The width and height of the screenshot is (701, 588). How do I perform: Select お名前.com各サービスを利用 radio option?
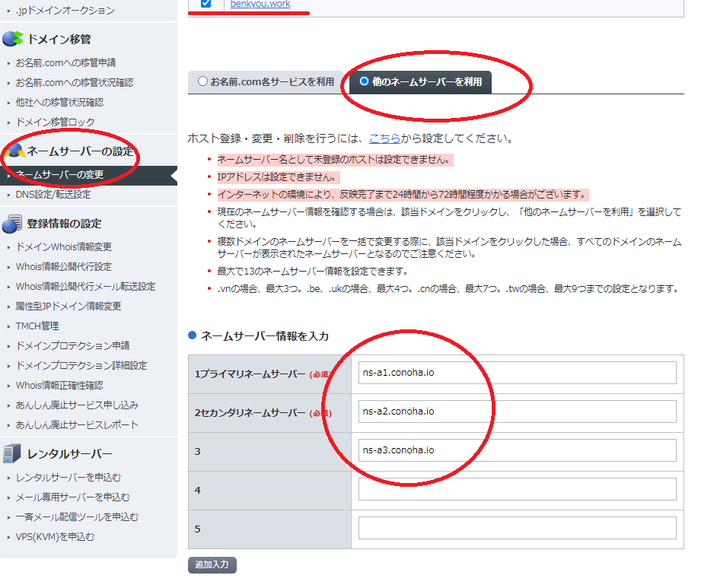click(x=202, y=81)
